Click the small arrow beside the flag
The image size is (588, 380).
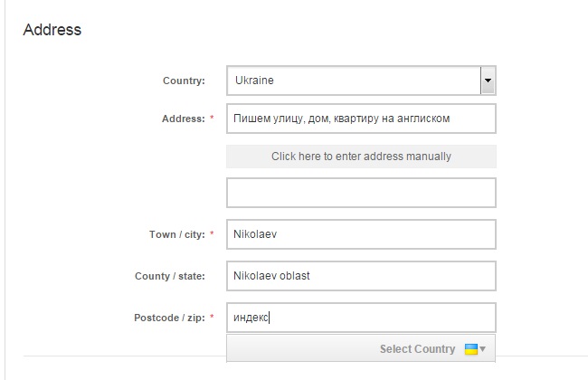(x=483, y=349)
